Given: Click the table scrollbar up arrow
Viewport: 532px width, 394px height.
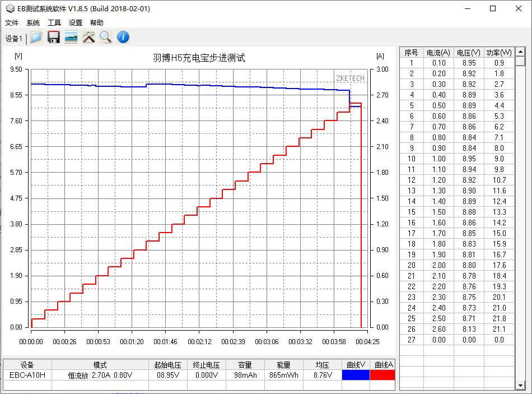Looking at the screenshot, I should pyautogui.click(x=520, y=52).
